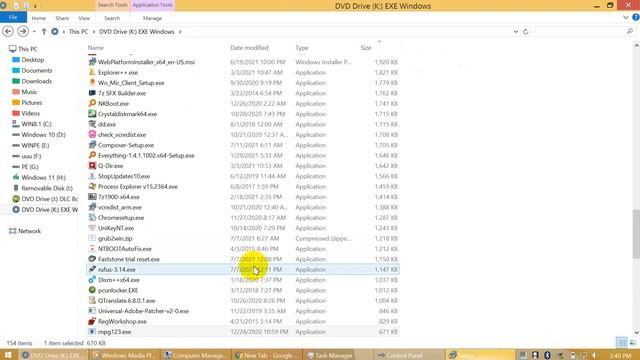
Task: Click the dd.exe file icon
Action: tap(92, 124)
